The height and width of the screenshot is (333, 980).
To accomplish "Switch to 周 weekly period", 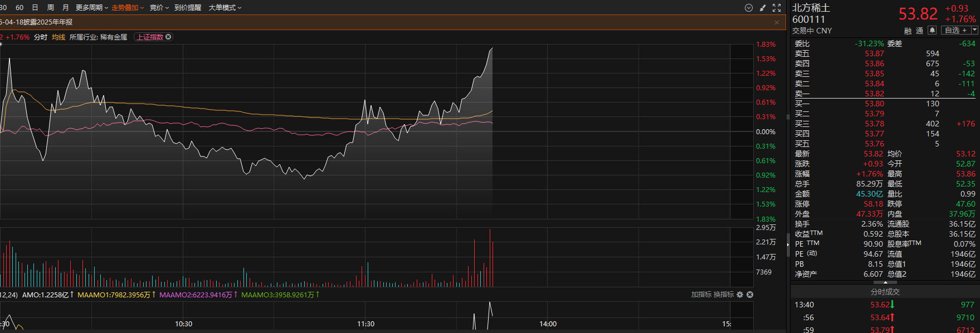I will coord(51,8).
